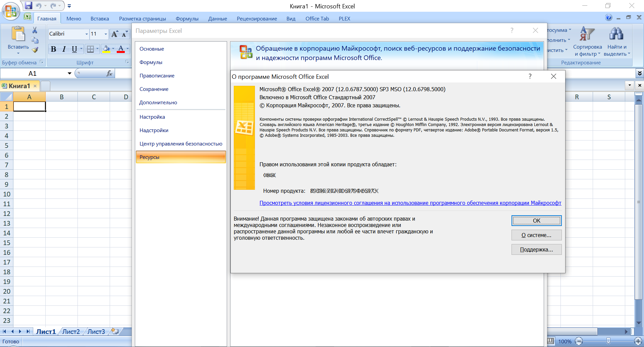Open the Calibri font name dropdown
Image resolution: width=644 pixels, height=347 pixels.
pyautogui.click(x=87, y=34)
